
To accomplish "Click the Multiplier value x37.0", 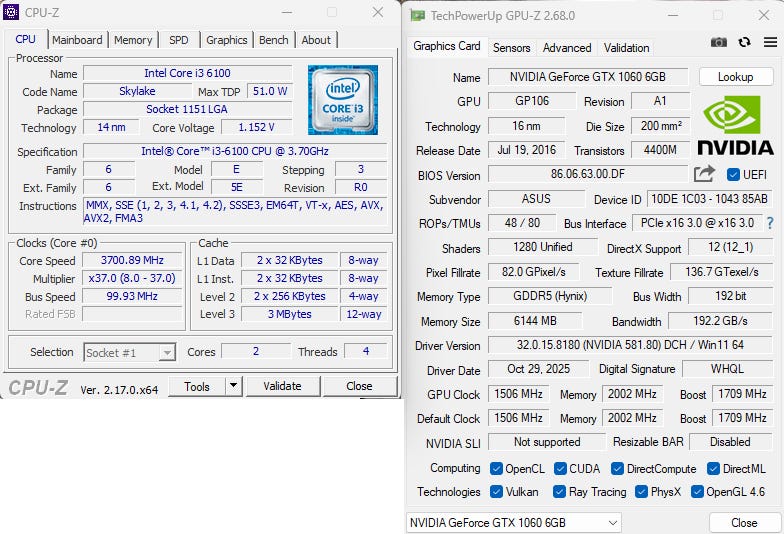I will [132, 278].
